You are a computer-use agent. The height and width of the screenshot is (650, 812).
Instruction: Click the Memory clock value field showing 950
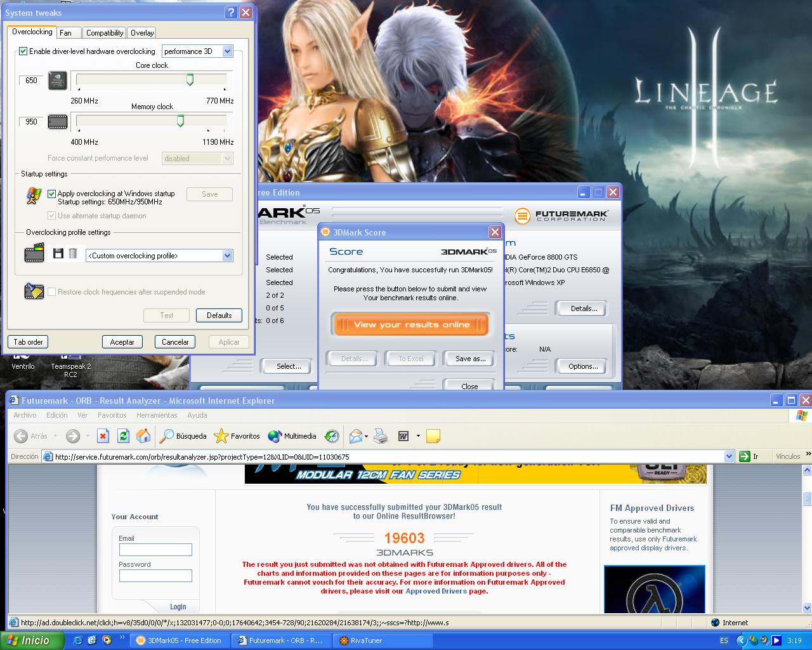31,122
